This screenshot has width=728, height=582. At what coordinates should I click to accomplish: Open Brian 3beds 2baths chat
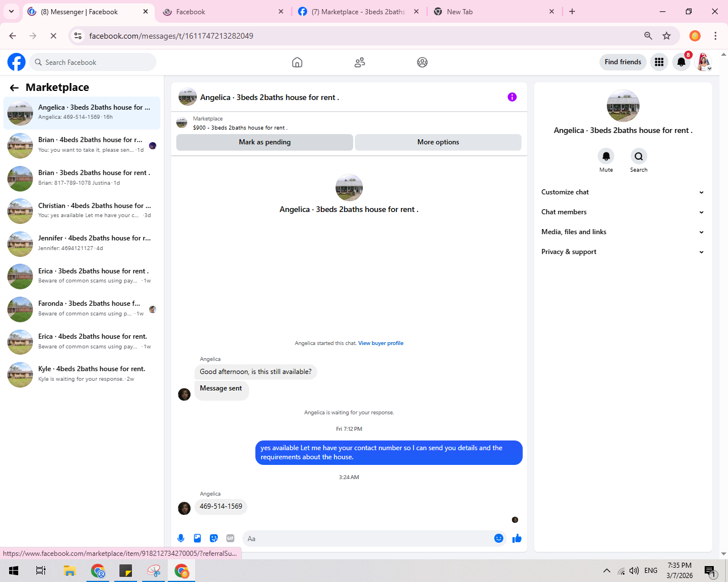(x=82, y=178)
